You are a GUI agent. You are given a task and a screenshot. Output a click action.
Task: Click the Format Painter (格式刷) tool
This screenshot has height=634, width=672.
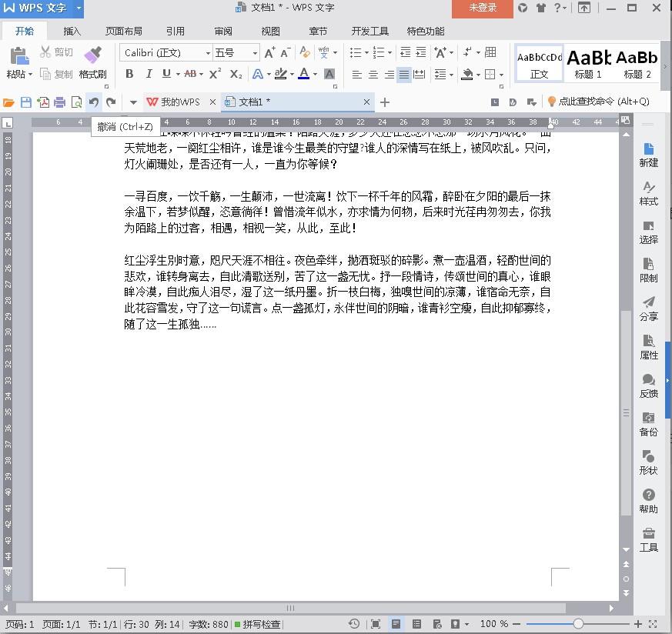click(x=92, y=62)
